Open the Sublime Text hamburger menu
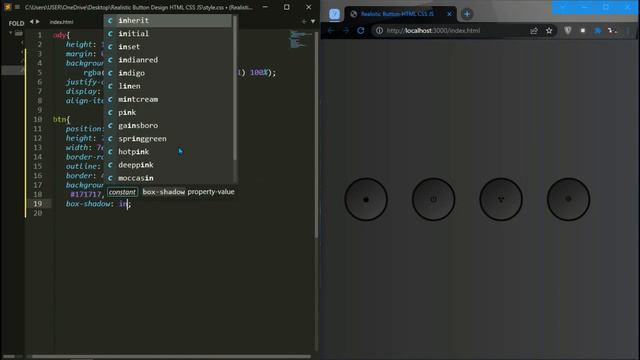This screenshot has width=640, height=360. [x=17, y=7]
